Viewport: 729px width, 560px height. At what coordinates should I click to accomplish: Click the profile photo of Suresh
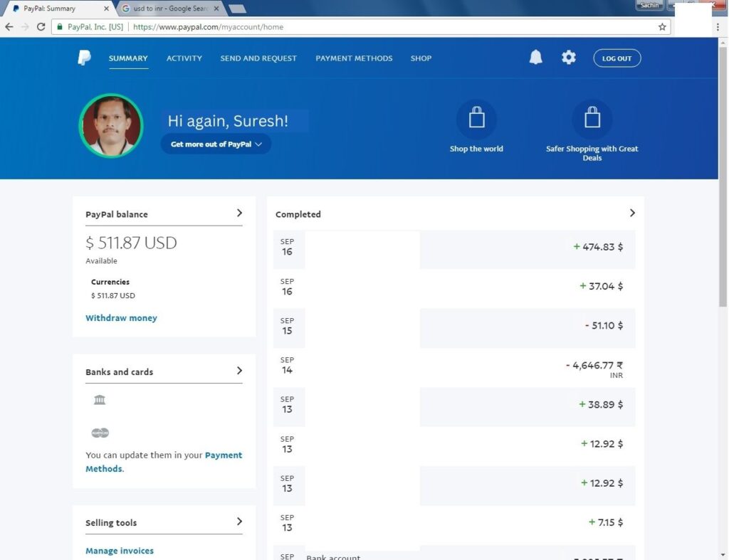click(111, 125)
